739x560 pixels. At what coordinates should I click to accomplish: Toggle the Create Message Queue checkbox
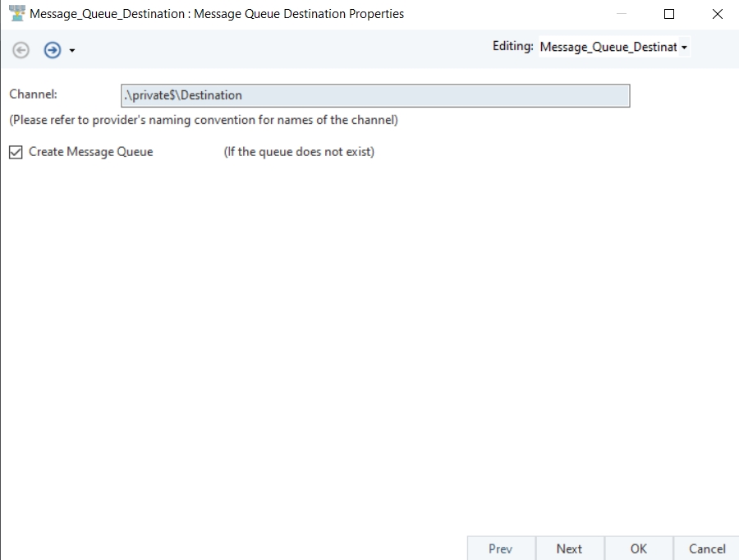pyautogui.click(x=16, y=152)
